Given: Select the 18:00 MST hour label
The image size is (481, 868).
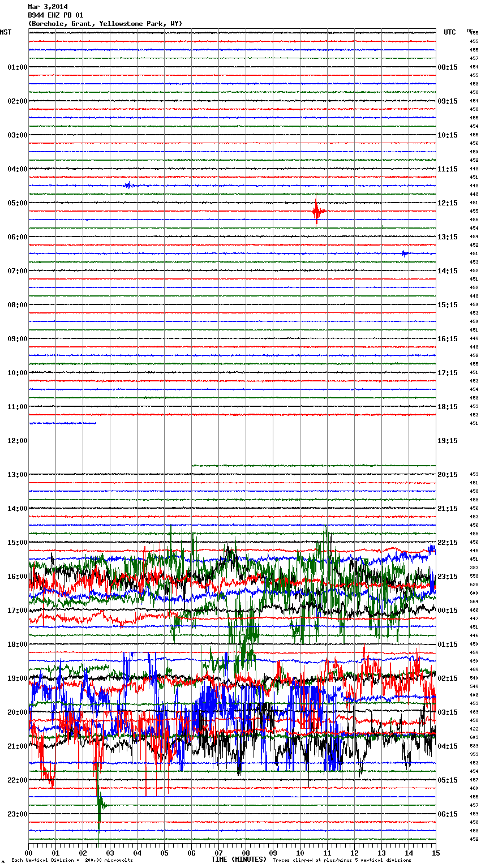Looking at the screenshot, I should (x=18, y=644).
